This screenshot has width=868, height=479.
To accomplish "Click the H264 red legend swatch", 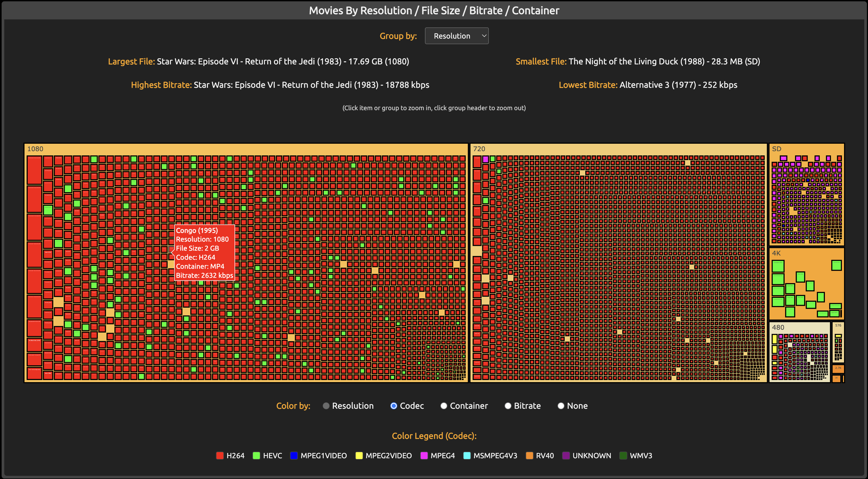I will [x=220, y=456].
